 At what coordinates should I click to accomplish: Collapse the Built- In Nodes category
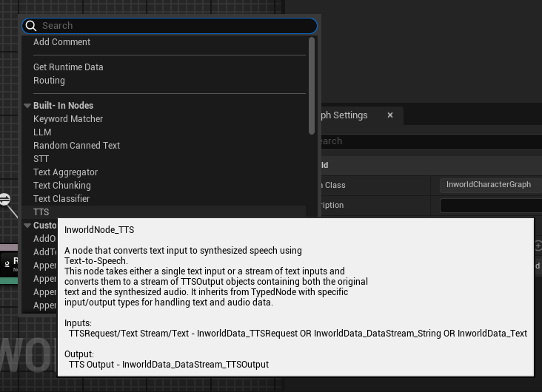tap(27, 106)
